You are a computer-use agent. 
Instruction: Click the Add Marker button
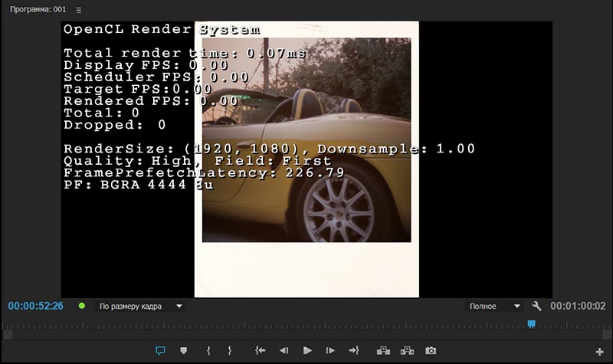pyautogui.click(x=183, y=351)
